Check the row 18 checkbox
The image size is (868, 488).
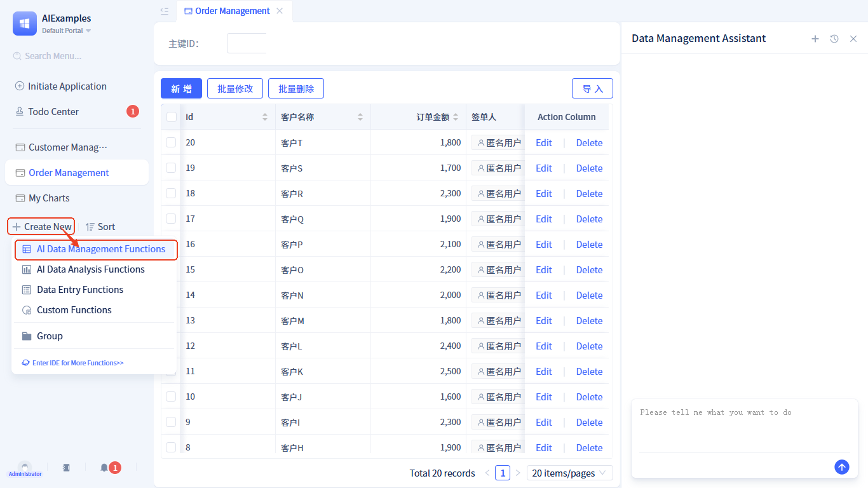click(171, 193)
